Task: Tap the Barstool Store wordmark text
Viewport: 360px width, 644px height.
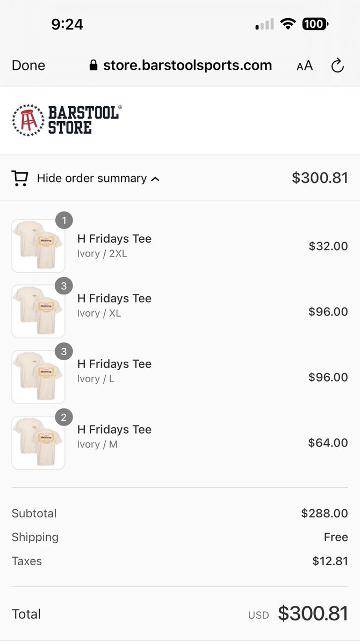Action: pyautogui.click(x=85, y=120)
